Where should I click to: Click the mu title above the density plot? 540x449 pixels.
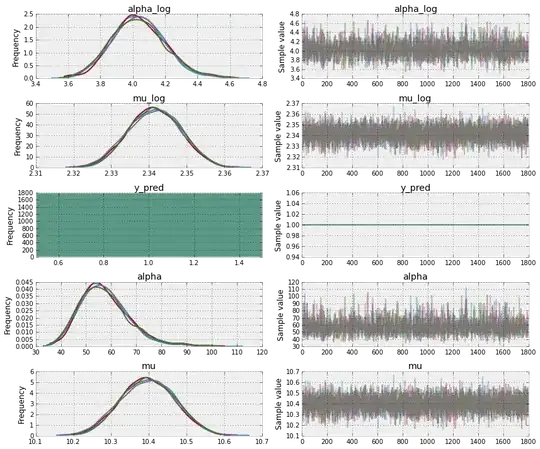(149, 366)
